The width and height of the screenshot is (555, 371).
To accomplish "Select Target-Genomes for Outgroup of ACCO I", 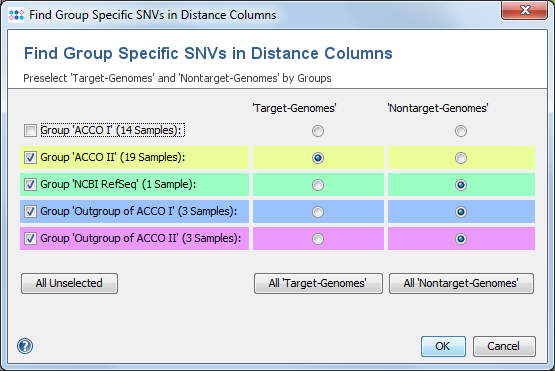I will (318, 212).
